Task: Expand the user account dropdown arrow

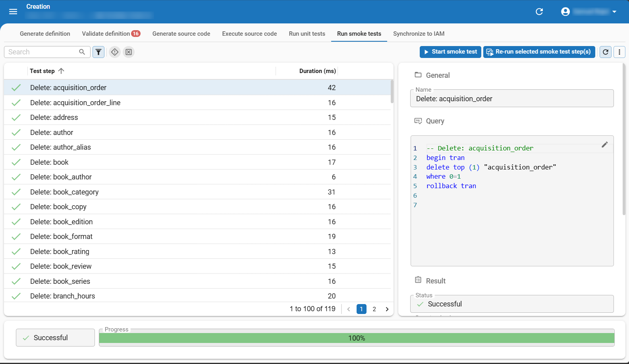Action: [614, 12]
